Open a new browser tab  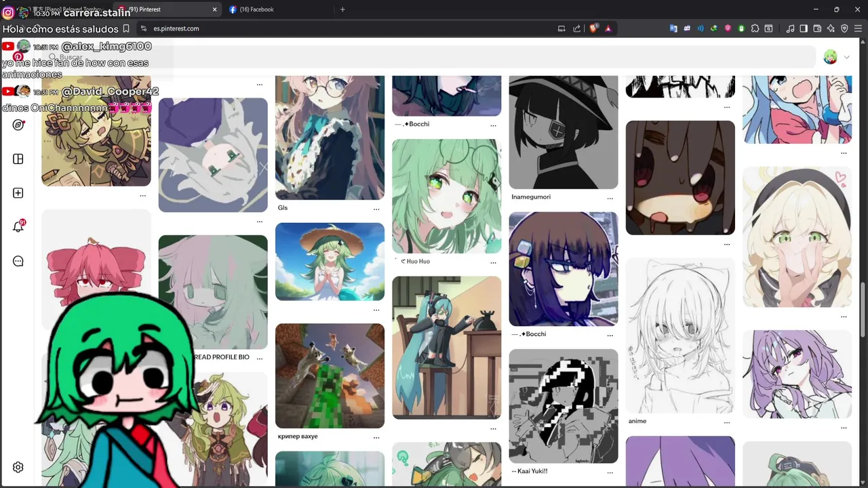[x=342, y=9]
